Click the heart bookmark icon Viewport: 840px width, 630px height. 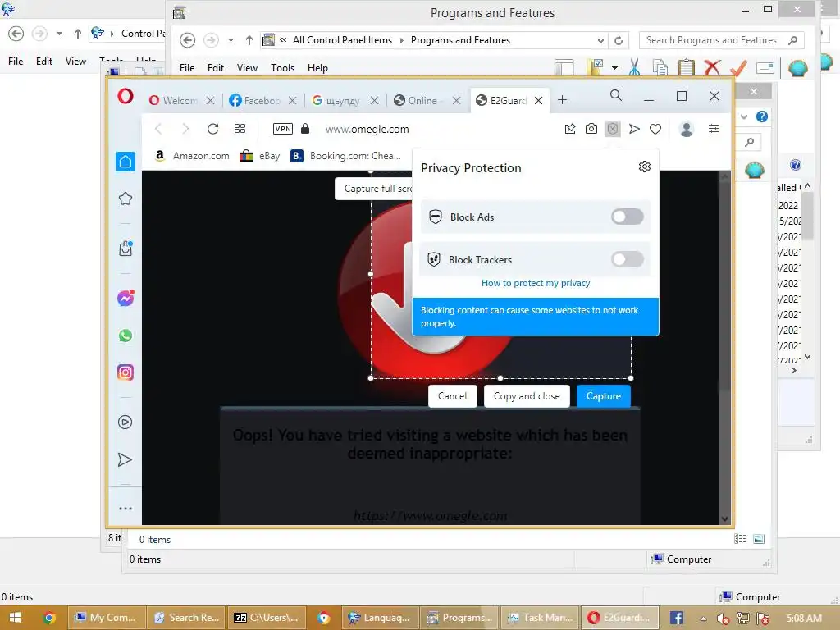[x=655, y=129]
